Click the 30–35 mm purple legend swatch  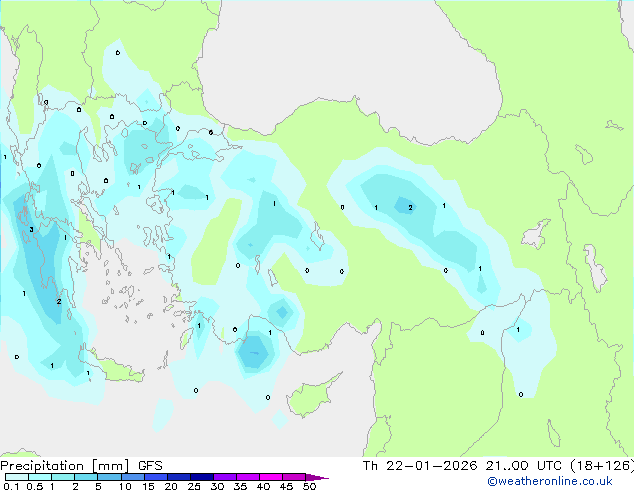[225, 477]
